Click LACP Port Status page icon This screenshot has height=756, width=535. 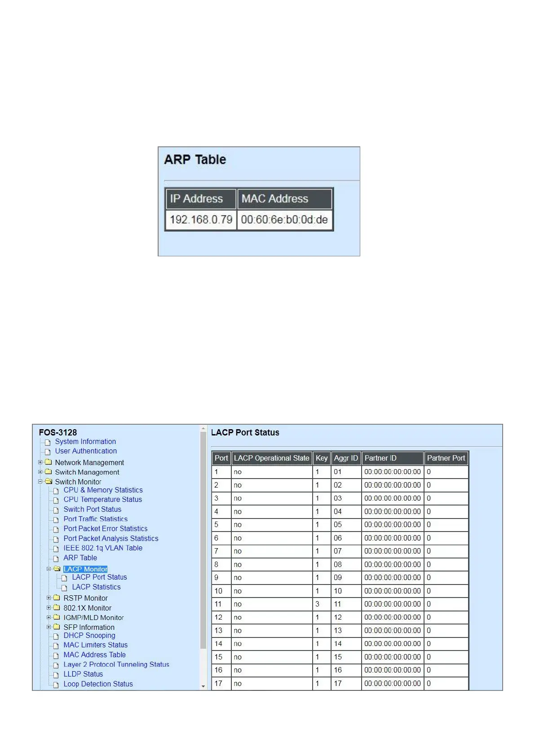(x=64, y=578)
